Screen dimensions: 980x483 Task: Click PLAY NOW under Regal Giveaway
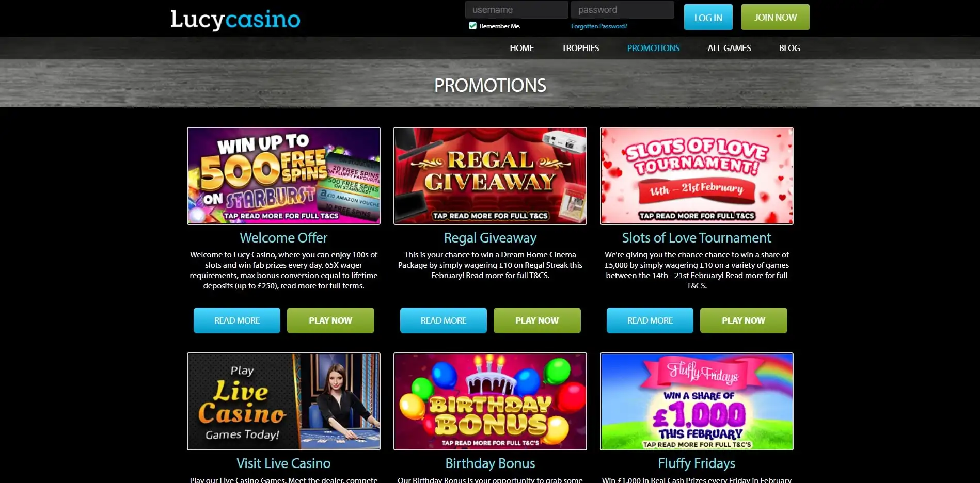(x=537, y=320)
